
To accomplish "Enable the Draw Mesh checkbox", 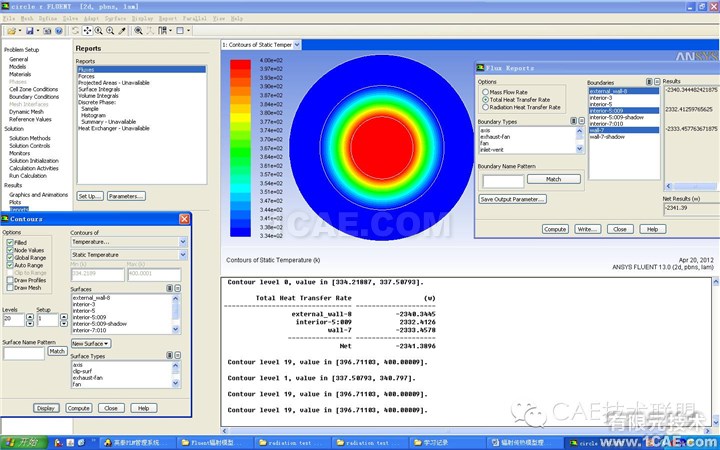I will click(x=9, y=288).
